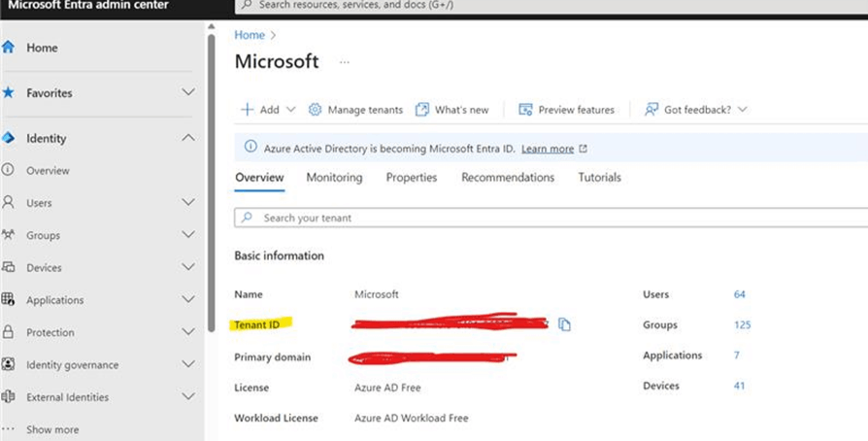The width and height of the screenshot is (868, 441).
Task: Click the Overview info icon in sidebar
Action: coord(8,170)
